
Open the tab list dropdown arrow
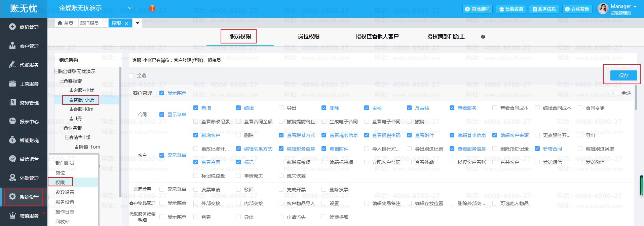click(138, 23)
